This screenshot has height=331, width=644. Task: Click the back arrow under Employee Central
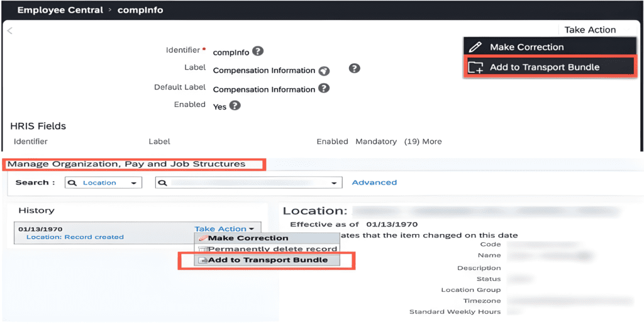[10, 31]
